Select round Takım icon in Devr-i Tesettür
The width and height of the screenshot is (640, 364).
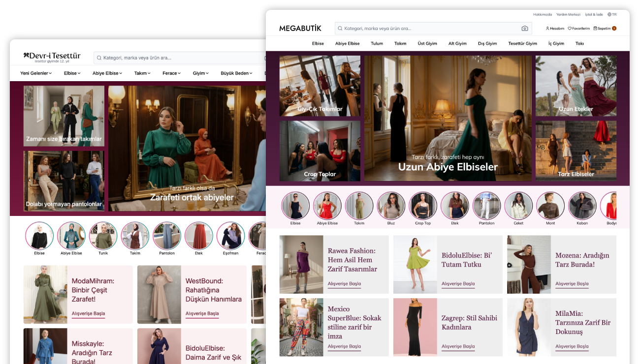[135, 236]
